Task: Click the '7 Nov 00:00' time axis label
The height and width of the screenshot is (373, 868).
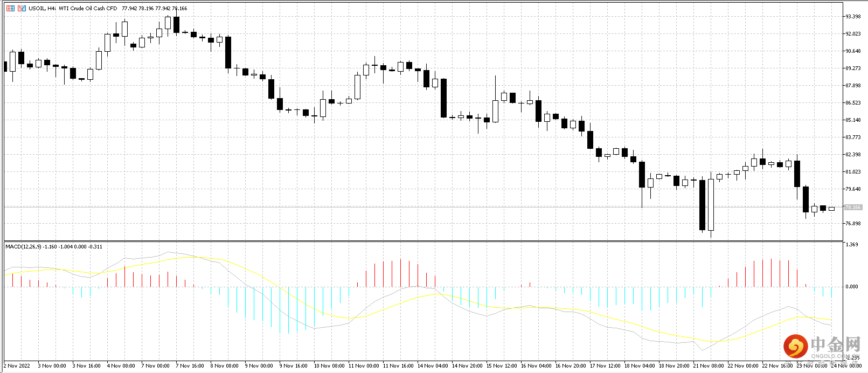Action: pyautogui.click(x=156, y=366)
